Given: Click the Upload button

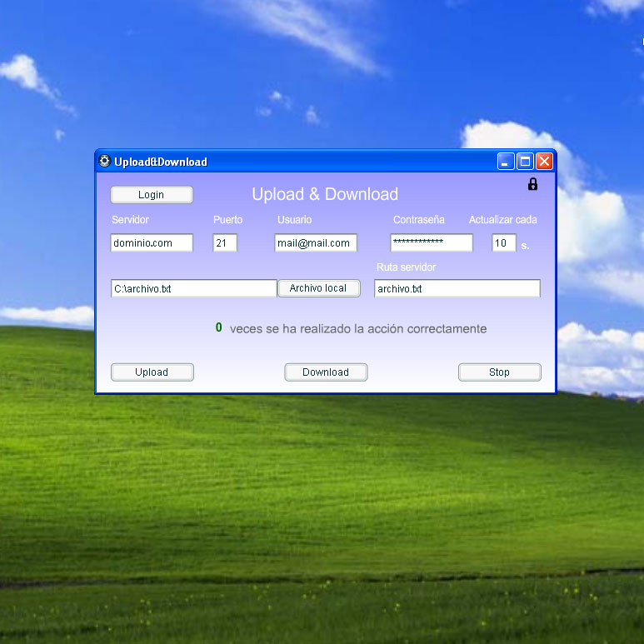Looking at the screenshot, I should pyautogui.click(x=152, y=372).
